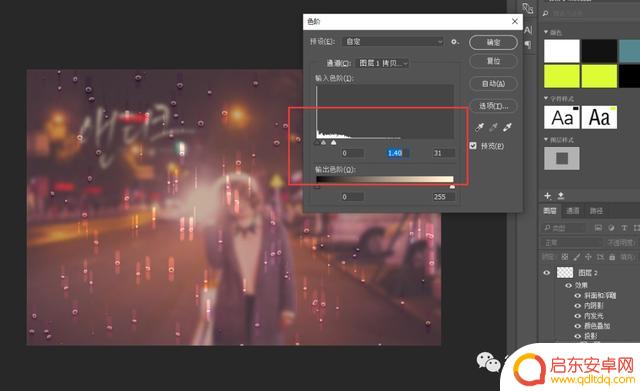Select the black point eyedropper in Levels
This screenshot has width=640, height=391.
click(x=480, y=127)
